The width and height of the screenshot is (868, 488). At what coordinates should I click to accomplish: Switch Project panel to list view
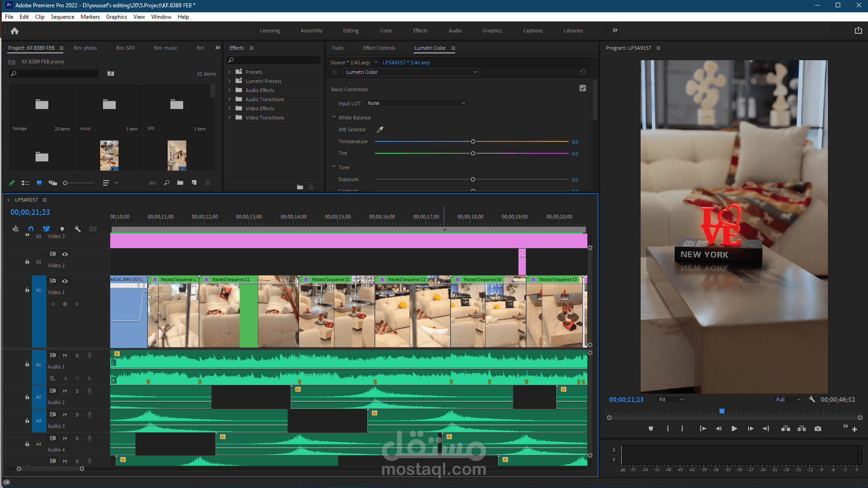pos(26,183)
